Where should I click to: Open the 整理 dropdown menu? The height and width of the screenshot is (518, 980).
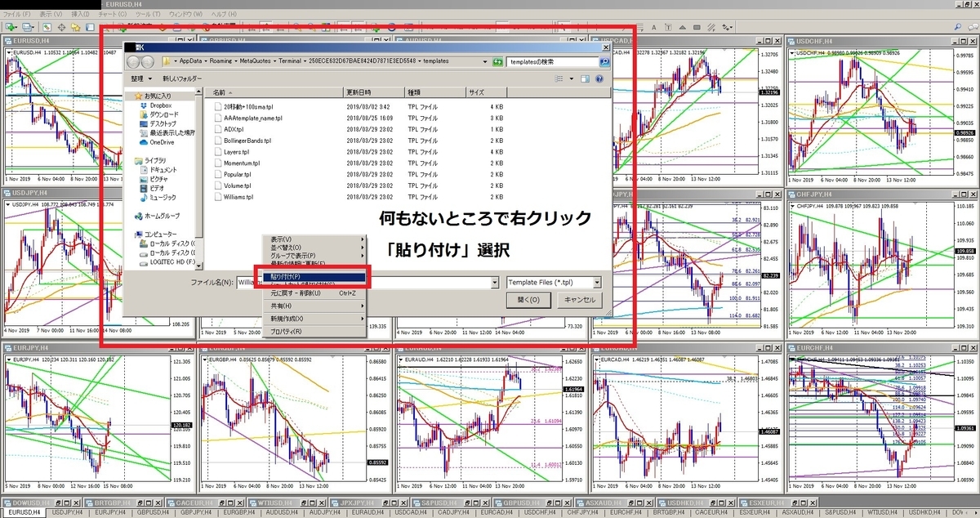(142, 78)
